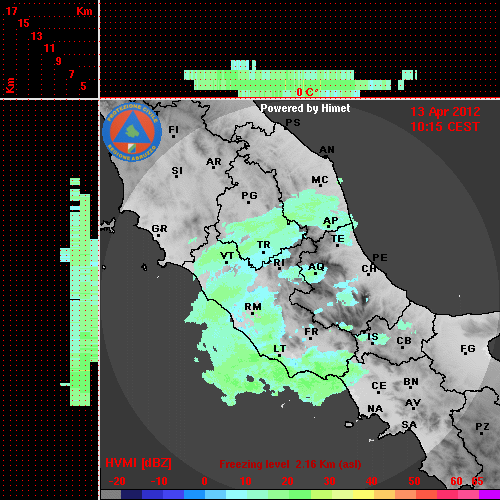The image size is (500, 500).
Task: Click the '-10' dBZ scale value
Action: pos(159,481)
